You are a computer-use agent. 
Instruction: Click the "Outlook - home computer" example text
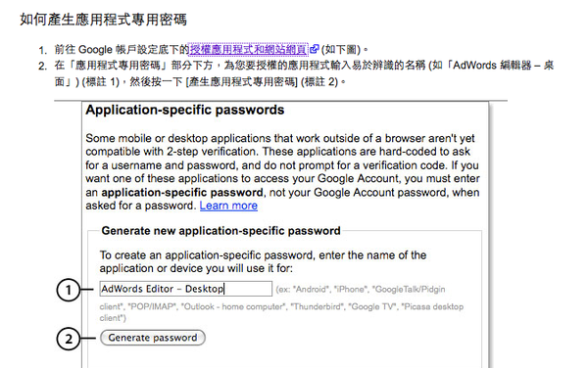coord(233,306)
